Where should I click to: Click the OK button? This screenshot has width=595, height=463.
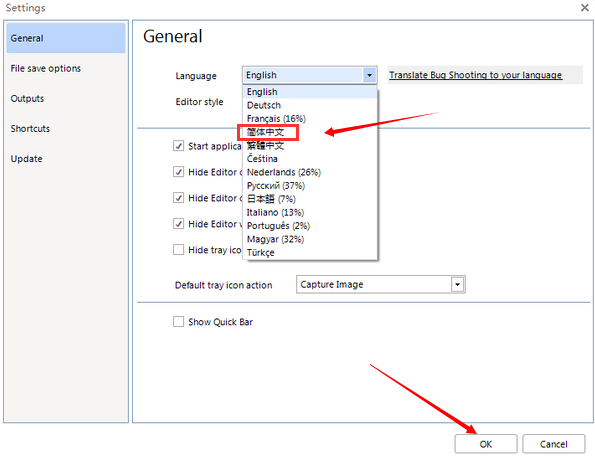point(486,444)
